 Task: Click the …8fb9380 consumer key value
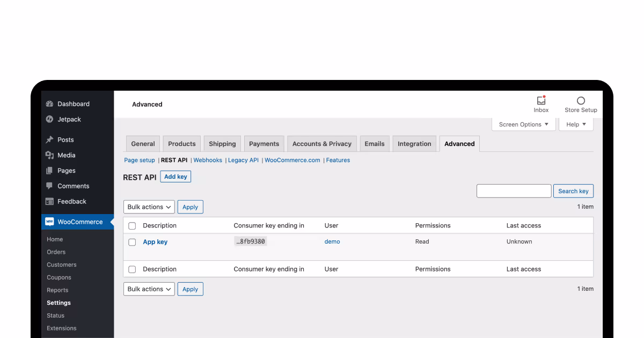[x=251, y=241]
